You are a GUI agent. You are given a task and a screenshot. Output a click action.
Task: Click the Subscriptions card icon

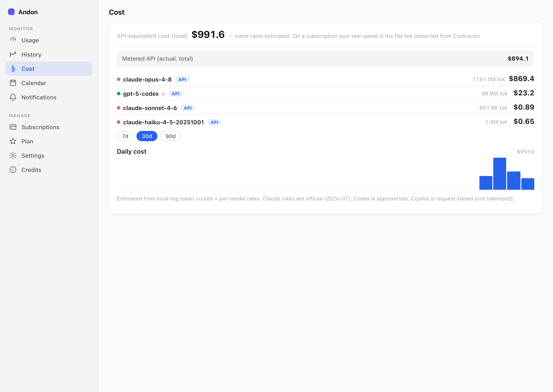tap(13, 127)
